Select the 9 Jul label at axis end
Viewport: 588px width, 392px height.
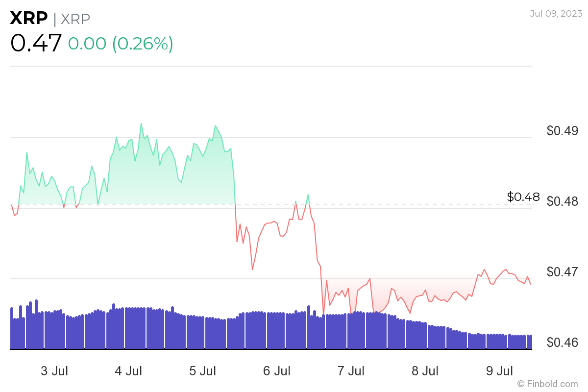501,371
